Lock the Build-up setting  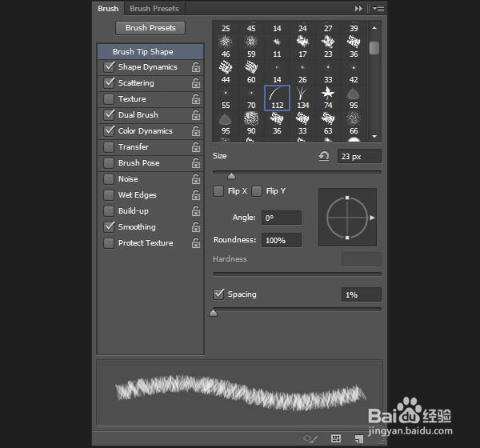pyautogui.click(x=196, y=211)
